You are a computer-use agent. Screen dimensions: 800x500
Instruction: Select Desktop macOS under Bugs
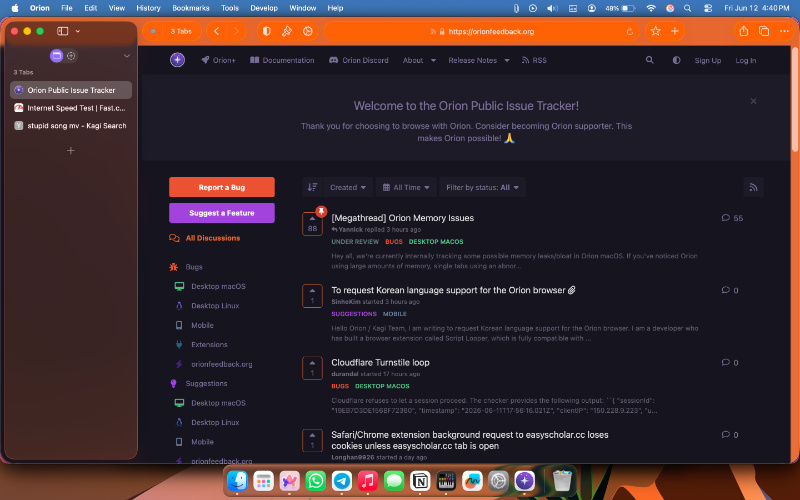(x=210, y=286)
